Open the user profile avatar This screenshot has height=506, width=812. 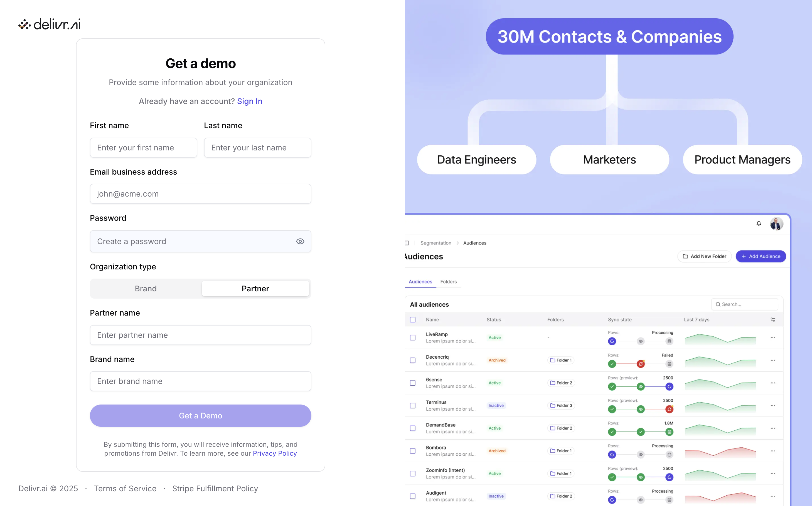[776, 224]
